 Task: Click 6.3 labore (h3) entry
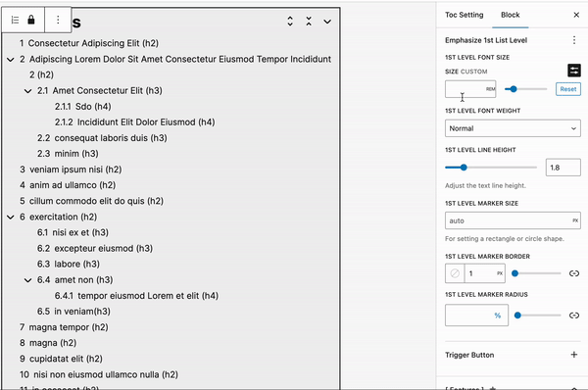tap(69, 264)
